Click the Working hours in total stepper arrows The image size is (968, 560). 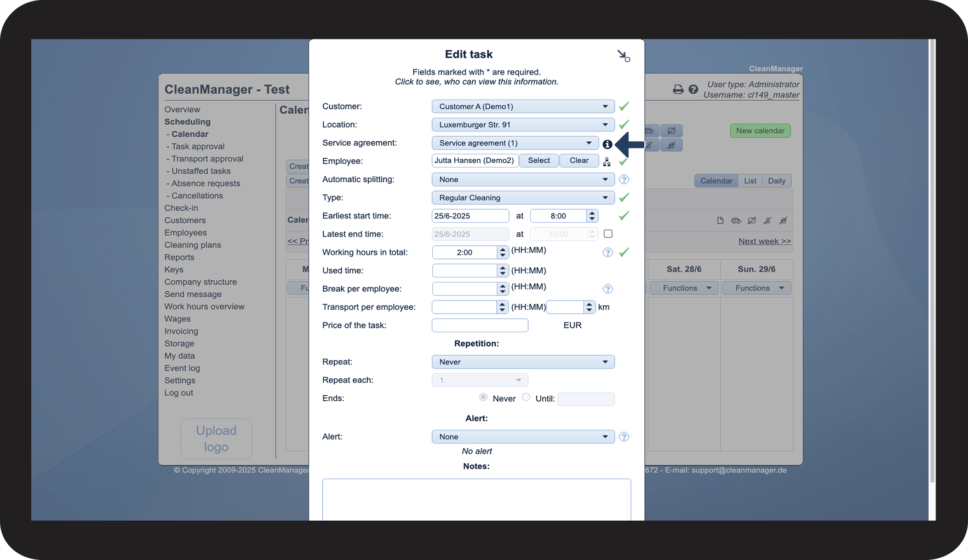502,252
